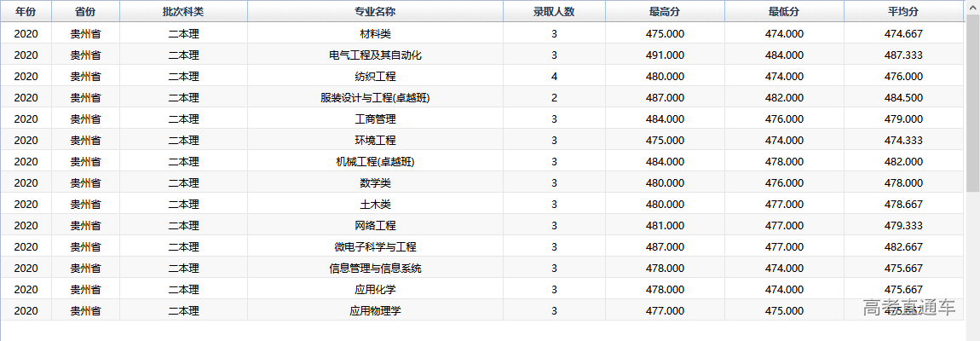Select the 机械工程(卓越班) major cell

click(x=375, y=161)
